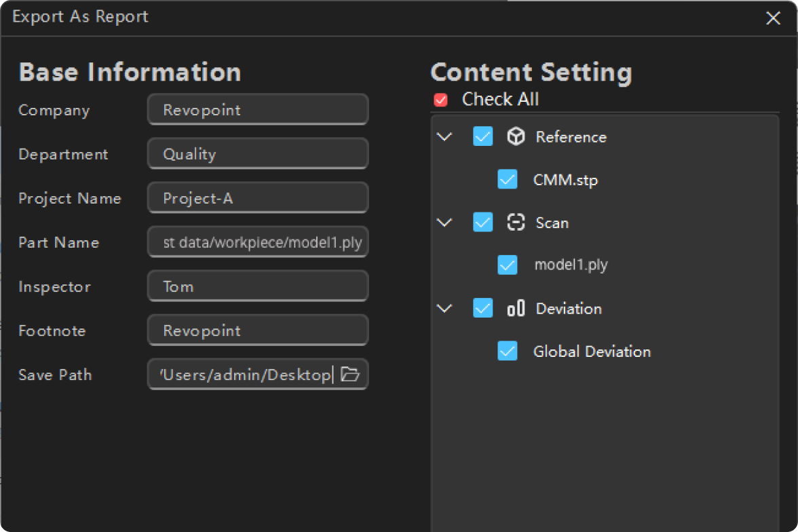798x532 pixels.
Task: Click the Deviation bar chart icon
Action: click(x=516, y=309)
